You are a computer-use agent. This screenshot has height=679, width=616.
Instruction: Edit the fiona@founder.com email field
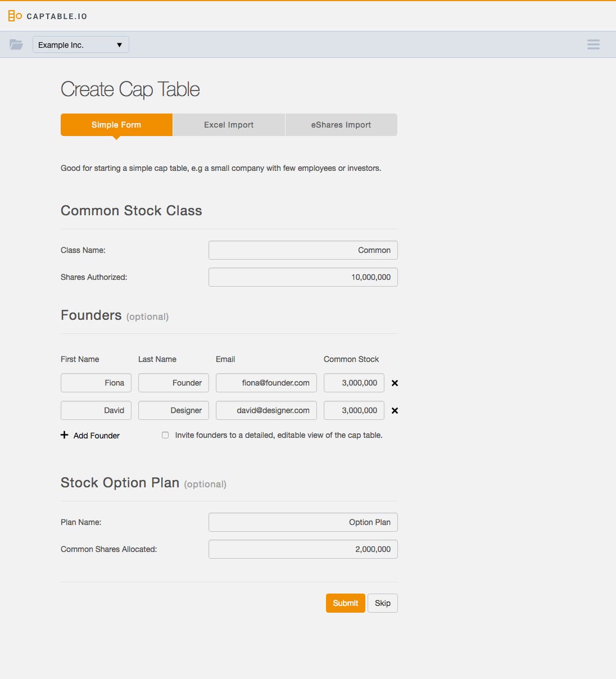266,383
